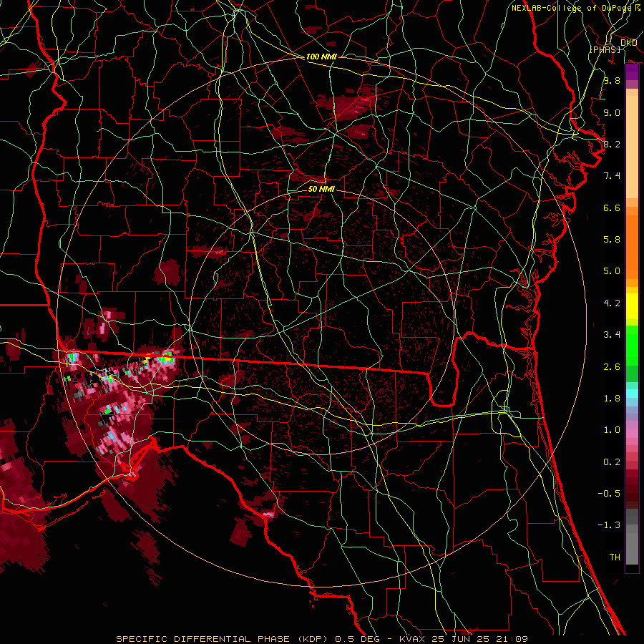This screenshot has height=644, width=644.
Task: Click the 3.4 scale label
Action: tap(612, 335)
